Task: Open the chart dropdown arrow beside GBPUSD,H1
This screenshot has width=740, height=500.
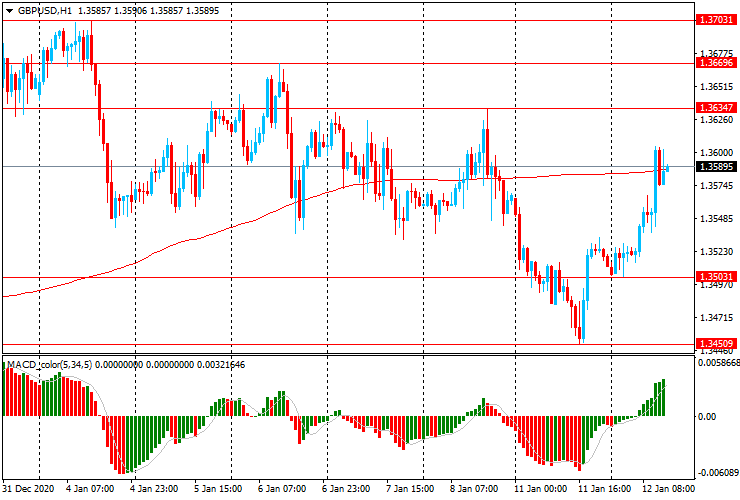Action: pos(8,10)
